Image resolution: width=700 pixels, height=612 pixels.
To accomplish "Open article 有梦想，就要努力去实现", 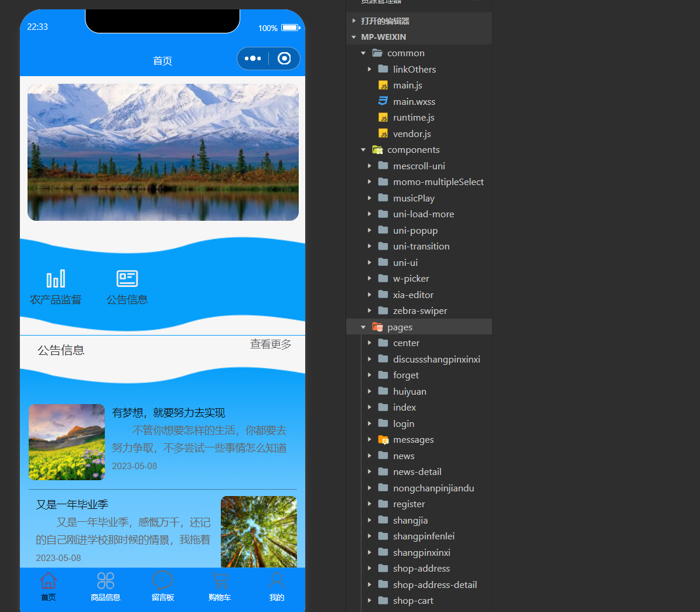I will pyautogui.click(x=168, y=413).
